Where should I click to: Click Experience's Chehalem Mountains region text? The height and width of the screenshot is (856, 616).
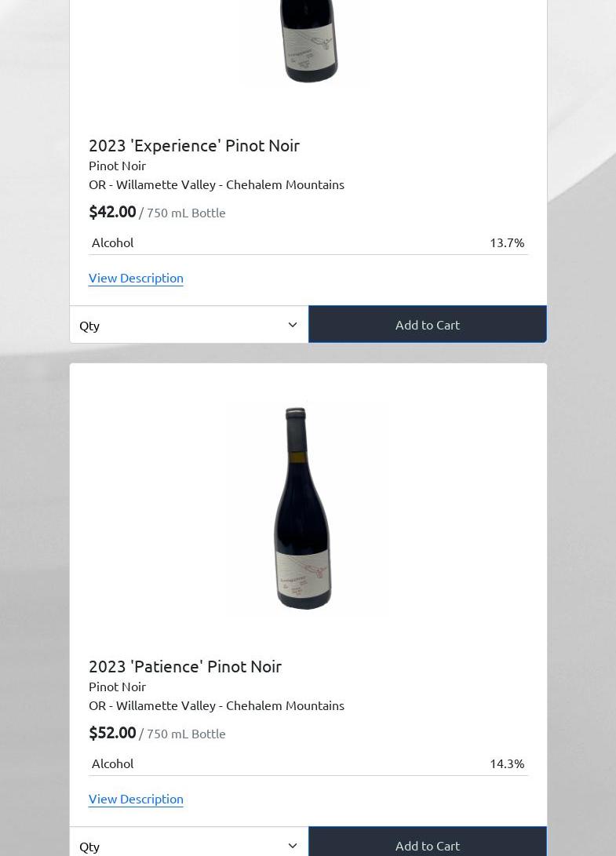[285, 184]
